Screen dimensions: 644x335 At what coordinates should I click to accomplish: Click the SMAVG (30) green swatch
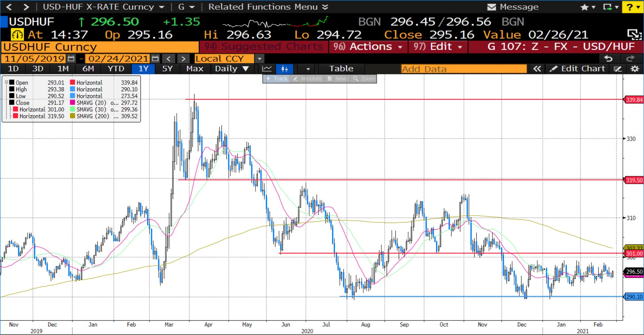point(72,109)
